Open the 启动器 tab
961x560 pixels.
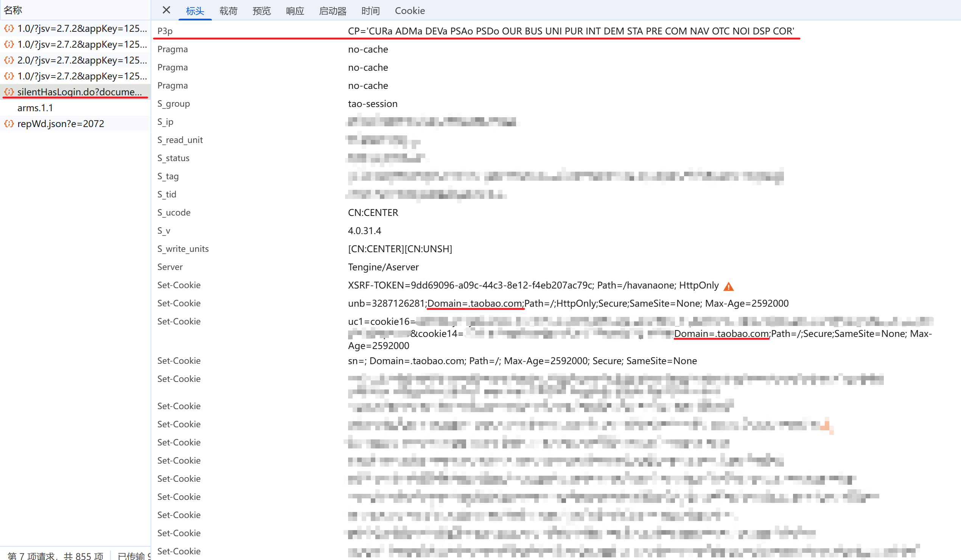(x=333, y=11)
